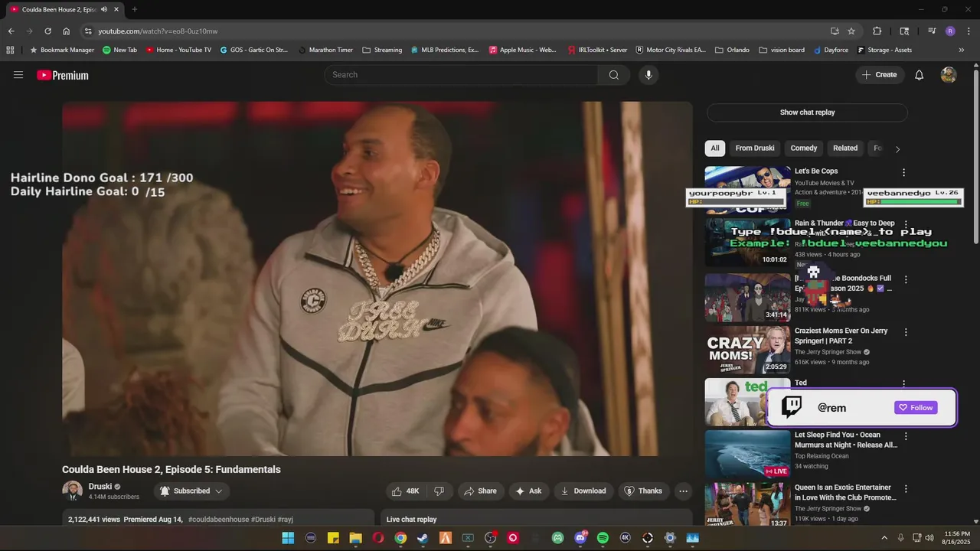This screenshot has width=980, height=551.
Task: Click the YouTube search input field
Action: click(x=461, y=75)
